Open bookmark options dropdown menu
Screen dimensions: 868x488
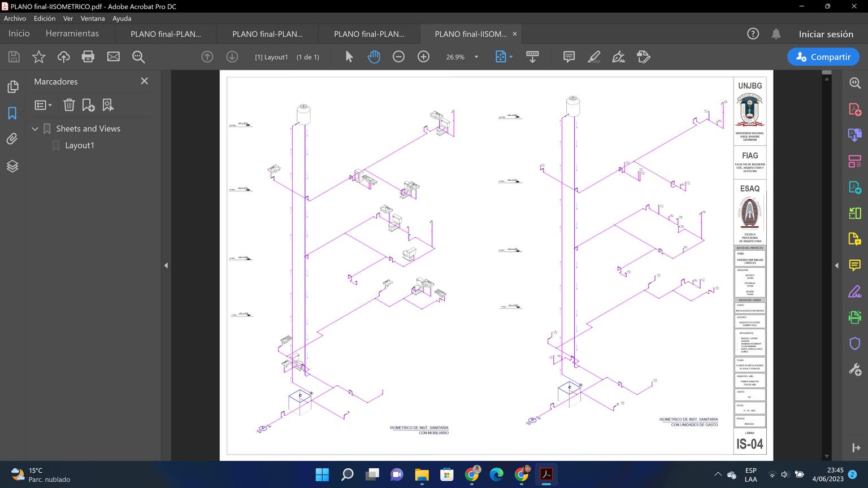click(44, 105)
